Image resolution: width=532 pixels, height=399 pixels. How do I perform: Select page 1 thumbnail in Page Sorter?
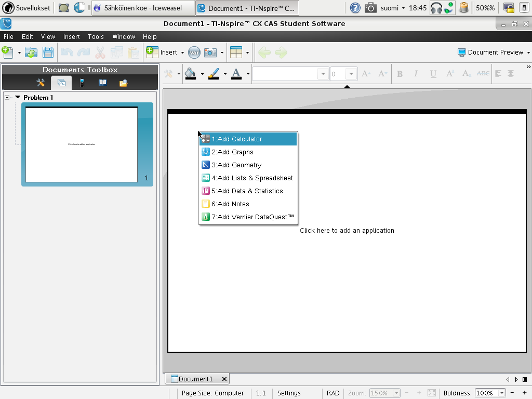coord(87,144)
